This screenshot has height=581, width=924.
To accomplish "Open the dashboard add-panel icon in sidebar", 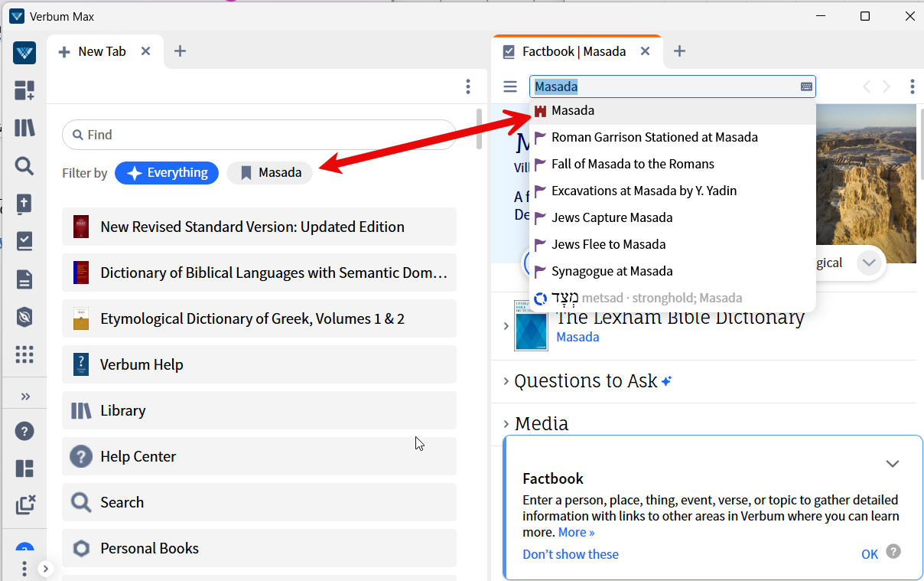I will coord(24,91).
